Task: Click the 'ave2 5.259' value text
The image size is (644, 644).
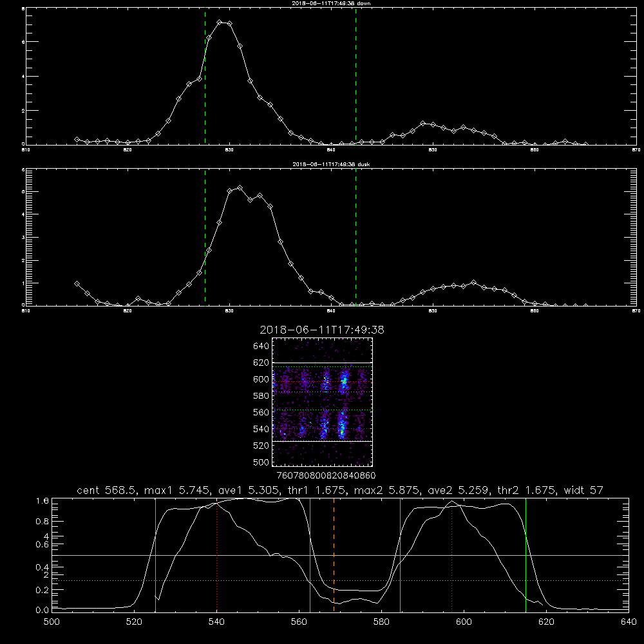Action: coord(459,490)
